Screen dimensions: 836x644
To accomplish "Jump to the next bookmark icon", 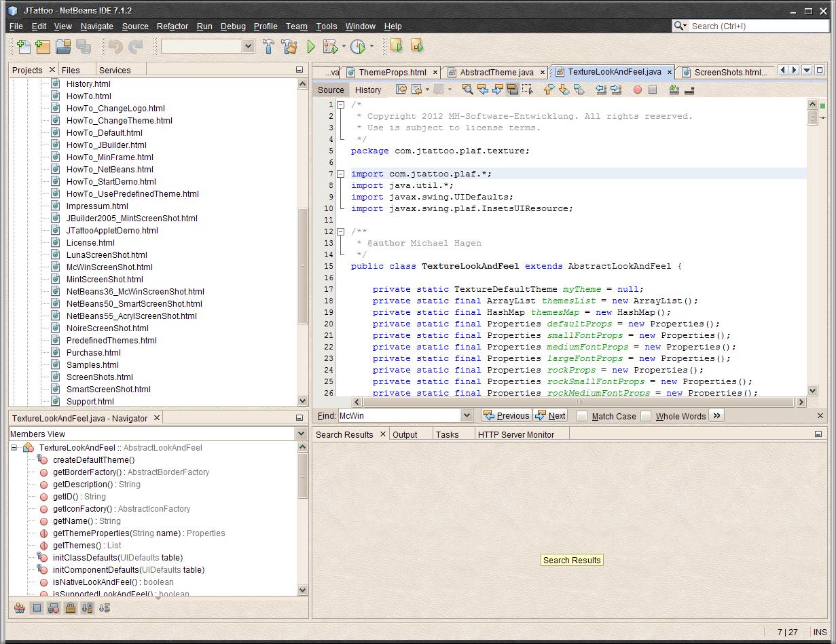I will 564,90.
